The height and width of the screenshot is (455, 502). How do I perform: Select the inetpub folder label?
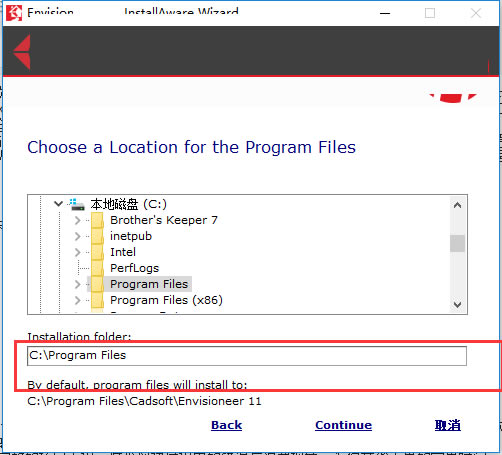pos(131,236)
